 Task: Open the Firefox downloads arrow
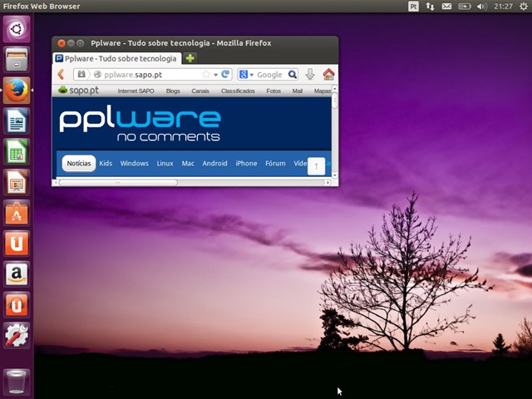(310, 74)
